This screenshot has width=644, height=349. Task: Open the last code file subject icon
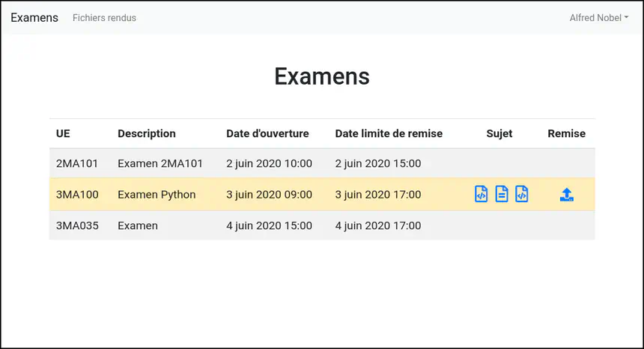(522, 195)
